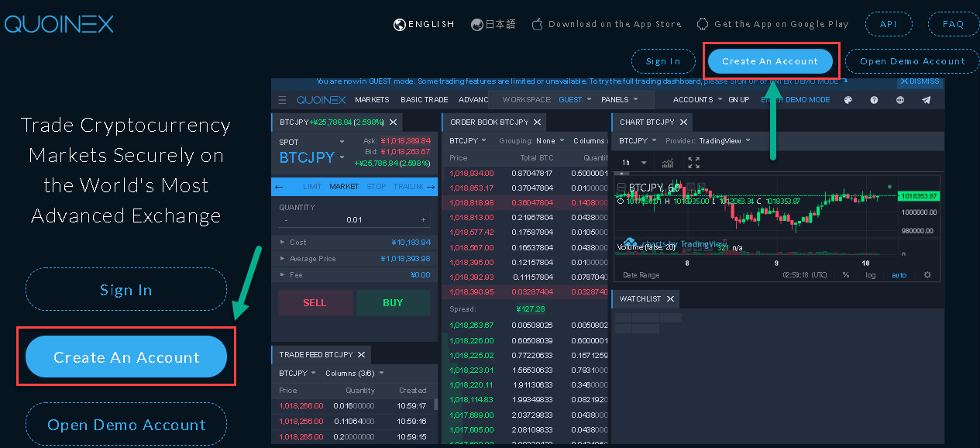Open chart indicators icon
This screenshot has height=448, width=980.
tap(667, 163)
